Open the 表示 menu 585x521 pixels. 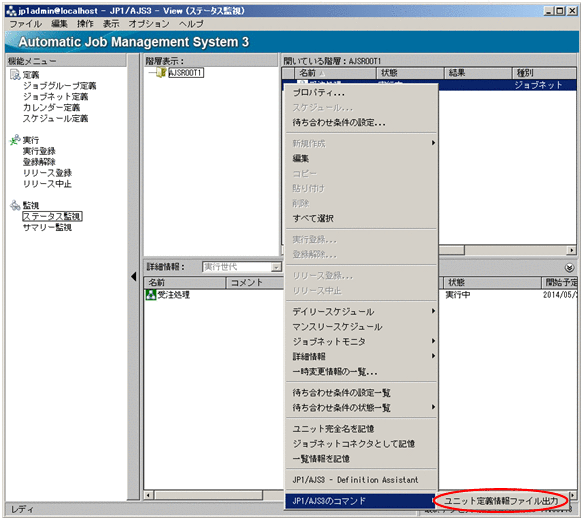click(x=111, y=24)
